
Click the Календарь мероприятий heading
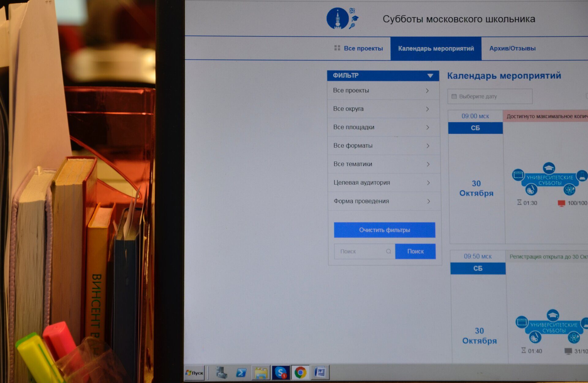pyautogui.click(x=504, y=75)
